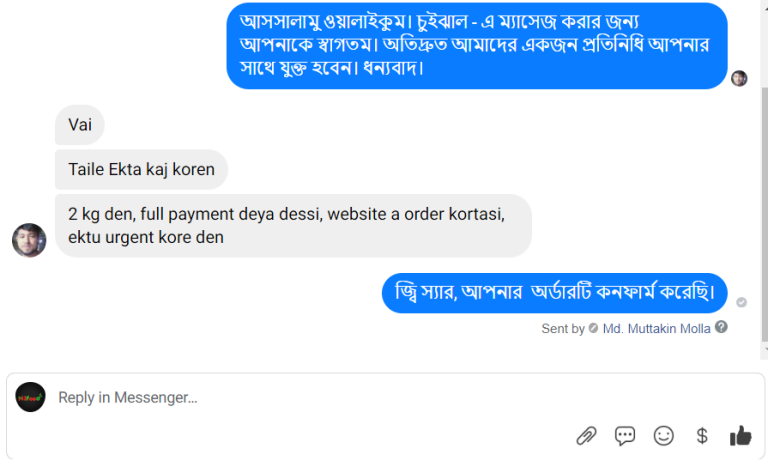This screenshot has width=768, height=461.
Task: Click the question mark help icon
Action: coord(721,327)
